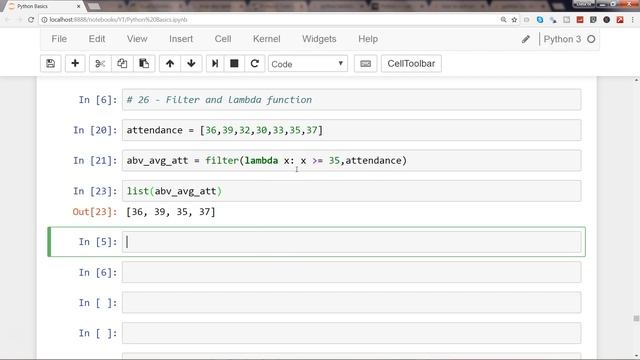Viewport: 640px width, 360px height.
Task: Close the Python Basics browser tab
Action: [x=78, y=6]
